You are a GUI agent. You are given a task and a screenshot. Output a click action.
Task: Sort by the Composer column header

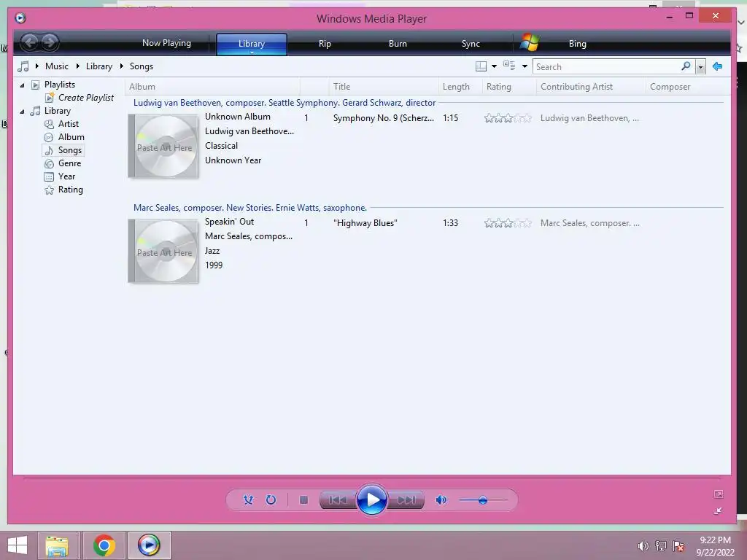click(687, 87)
